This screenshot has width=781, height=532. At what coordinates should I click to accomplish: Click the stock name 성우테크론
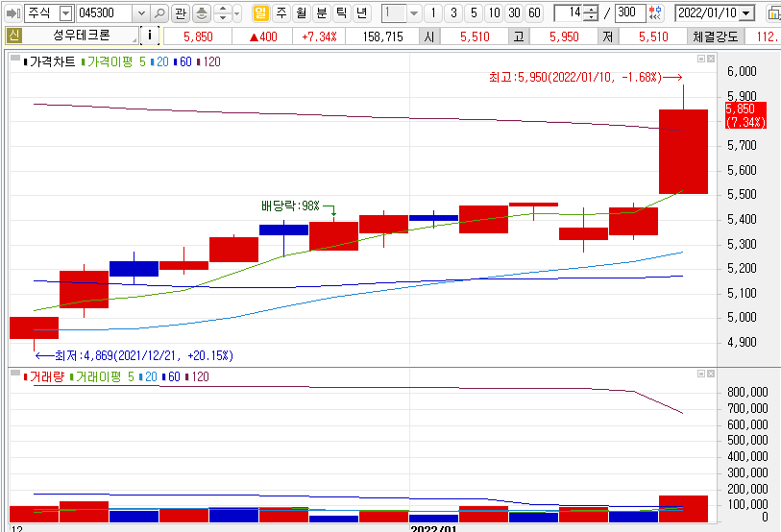82,36
